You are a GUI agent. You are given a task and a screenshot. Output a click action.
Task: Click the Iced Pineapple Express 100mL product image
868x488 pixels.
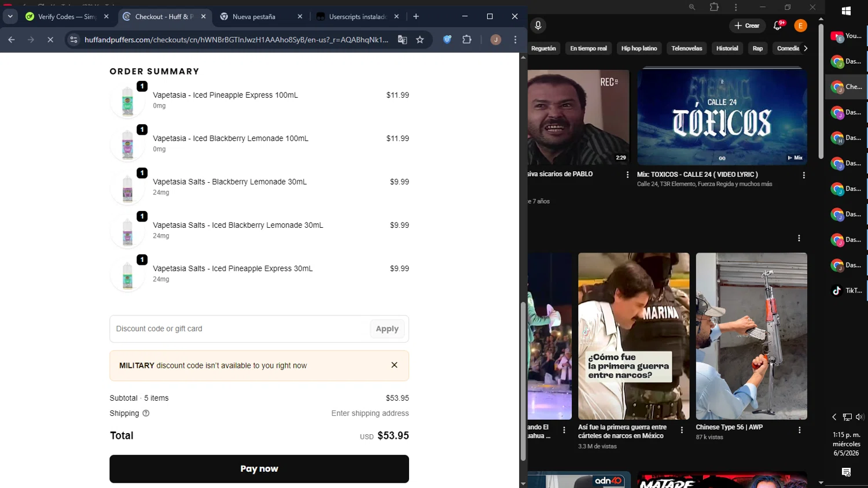click(127, 101)
